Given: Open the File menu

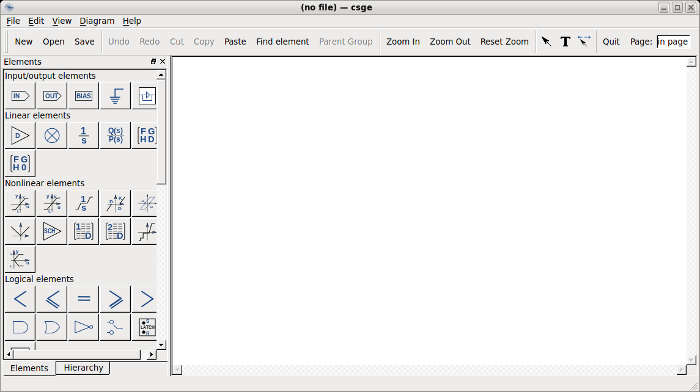Looking at the screenshot, I should [13, 21].
